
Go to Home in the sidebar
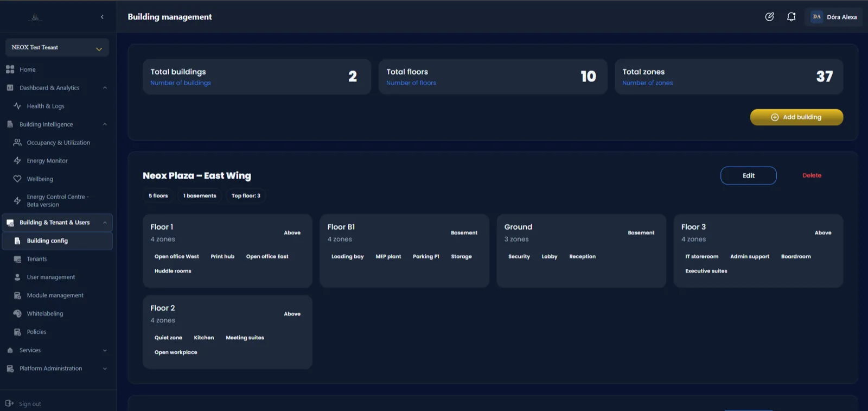[27, 69]
